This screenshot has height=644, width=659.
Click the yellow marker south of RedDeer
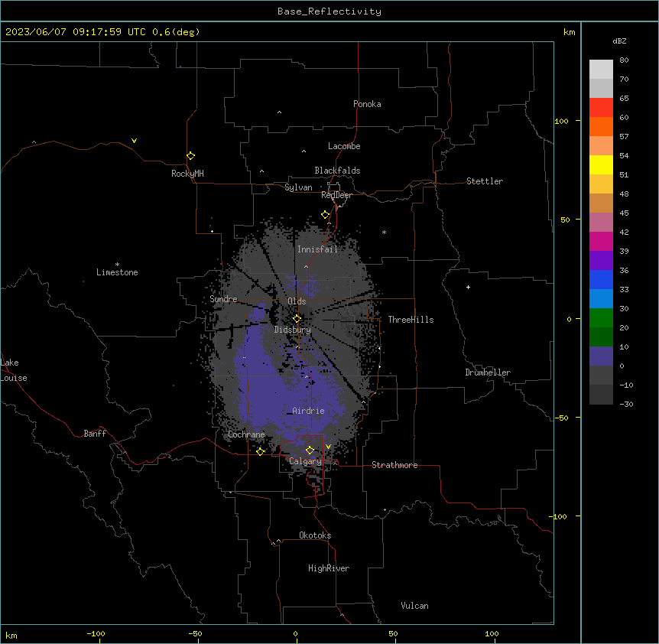326,215
